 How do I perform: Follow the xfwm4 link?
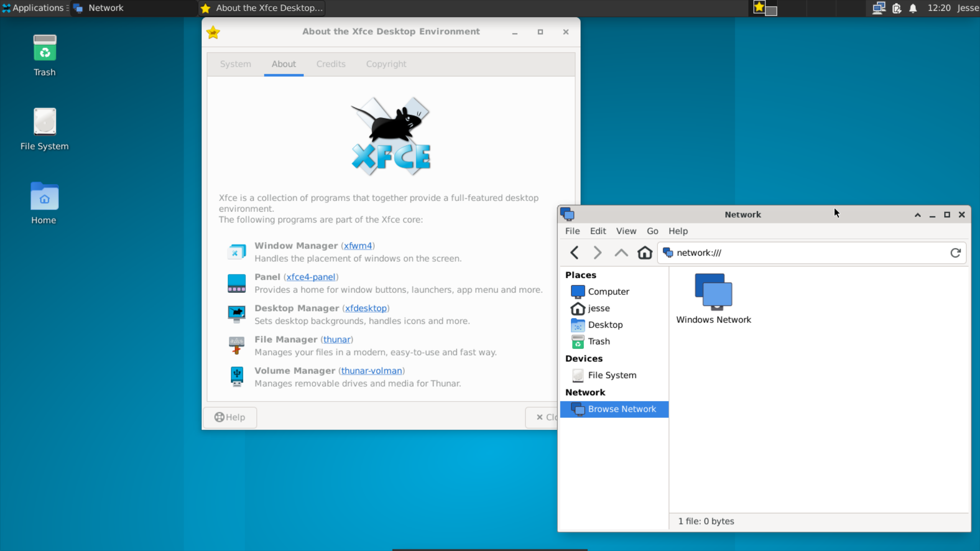(x=358, y=246)
